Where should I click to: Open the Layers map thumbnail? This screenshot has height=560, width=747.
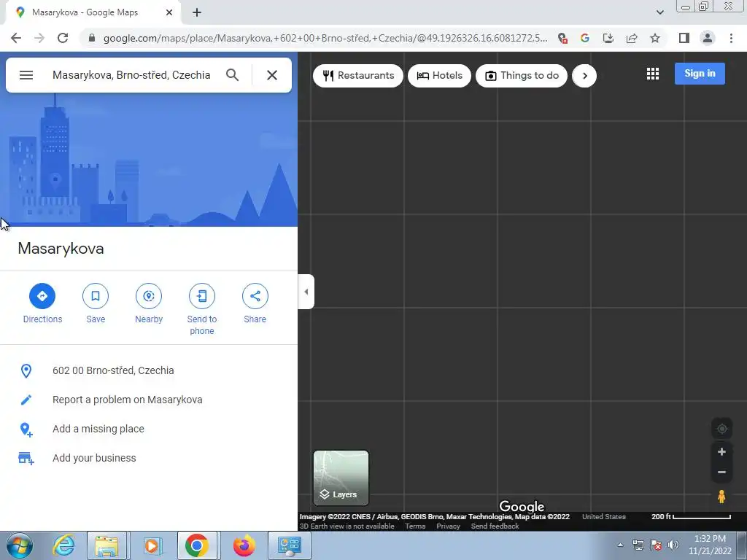(341, 478)
